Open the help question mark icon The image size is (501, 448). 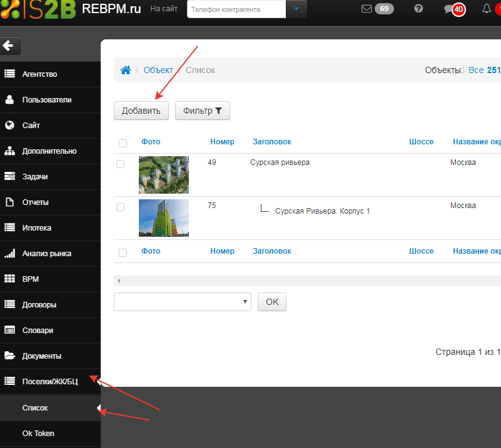coord(418,9)
